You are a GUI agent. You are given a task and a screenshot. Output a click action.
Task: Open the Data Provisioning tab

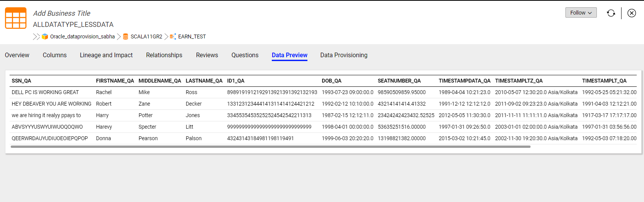point(344,55)
